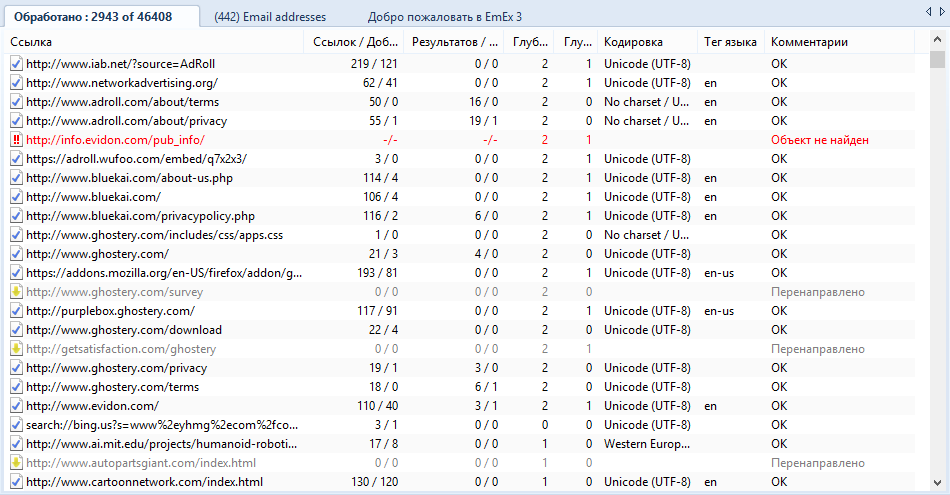Click the checkmark icon for adroll.com/about/terms row
The height and width of the screenshot is (495, 950).
pos(16,102)
